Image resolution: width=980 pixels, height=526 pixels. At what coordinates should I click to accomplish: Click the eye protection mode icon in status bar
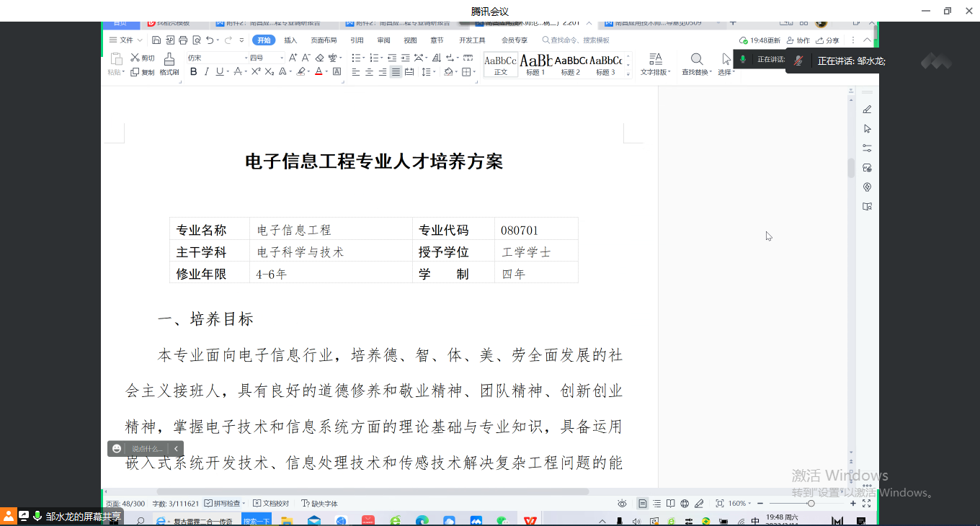pos(622,504)
